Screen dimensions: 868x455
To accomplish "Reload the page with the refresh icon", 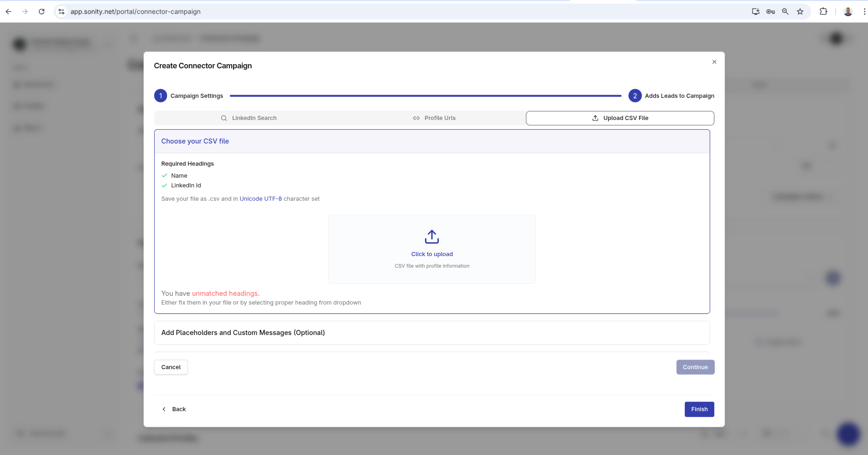I will point(42,12).
